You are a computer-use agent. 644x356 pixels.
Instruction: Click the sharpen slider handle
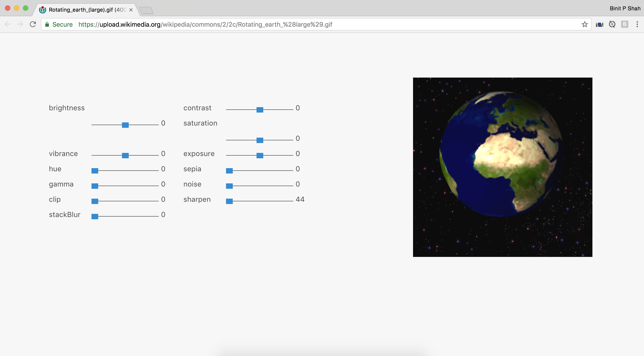point(229,201)
